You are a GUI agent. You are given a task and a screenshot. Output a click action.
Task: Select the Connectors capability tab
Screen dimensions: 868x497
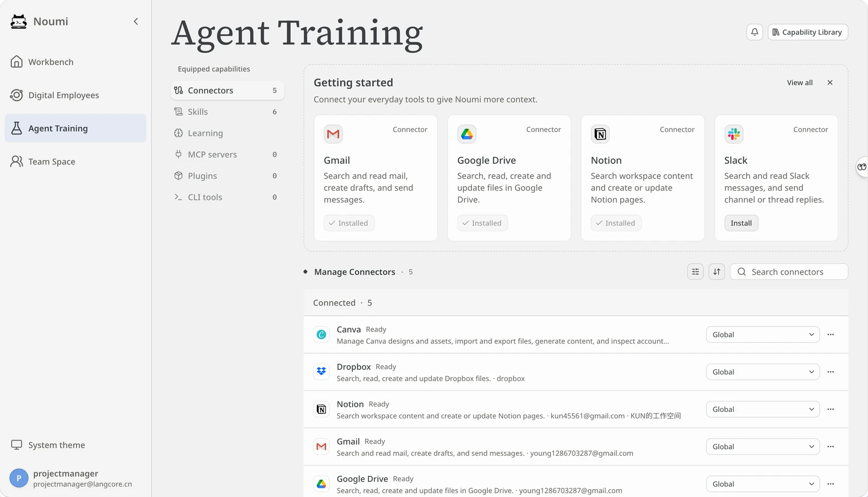coord(227,90)
